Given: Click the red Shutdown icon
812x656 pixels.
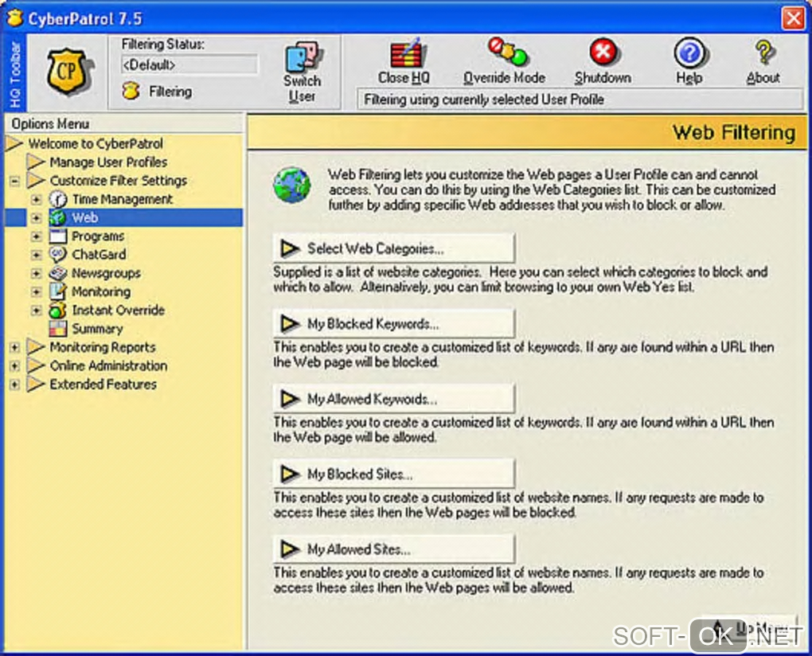Looking at the screenshot, I should pos(603,53).
